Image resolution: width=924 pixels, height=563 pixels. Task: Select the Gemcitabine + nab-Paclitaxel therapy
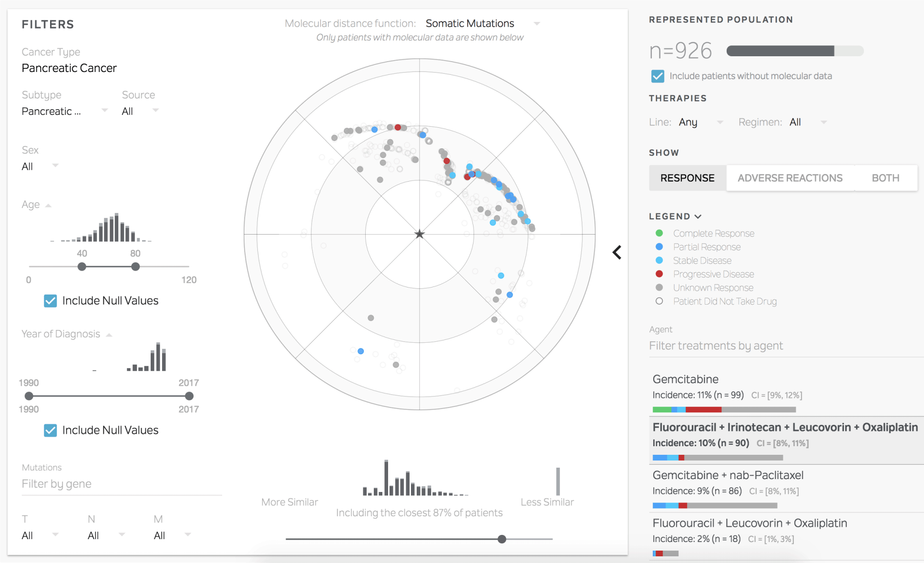(728, 475)
